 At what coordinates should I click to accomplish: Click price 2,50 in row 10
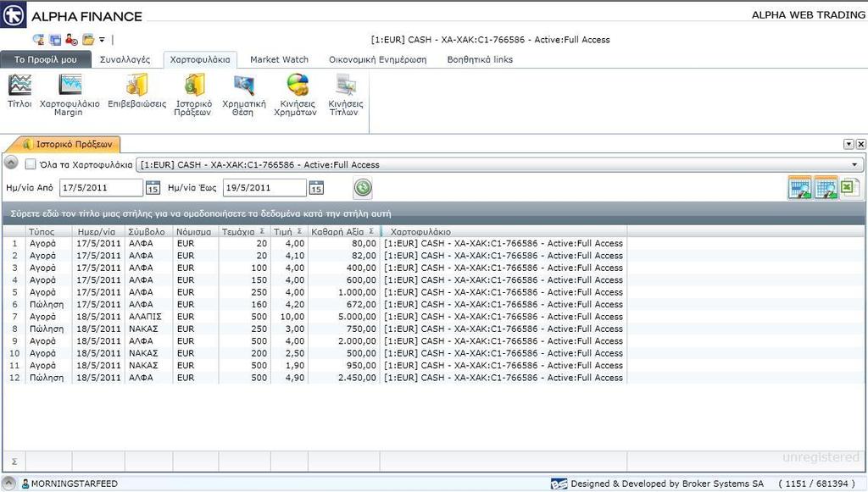click(x=294, y=353)
